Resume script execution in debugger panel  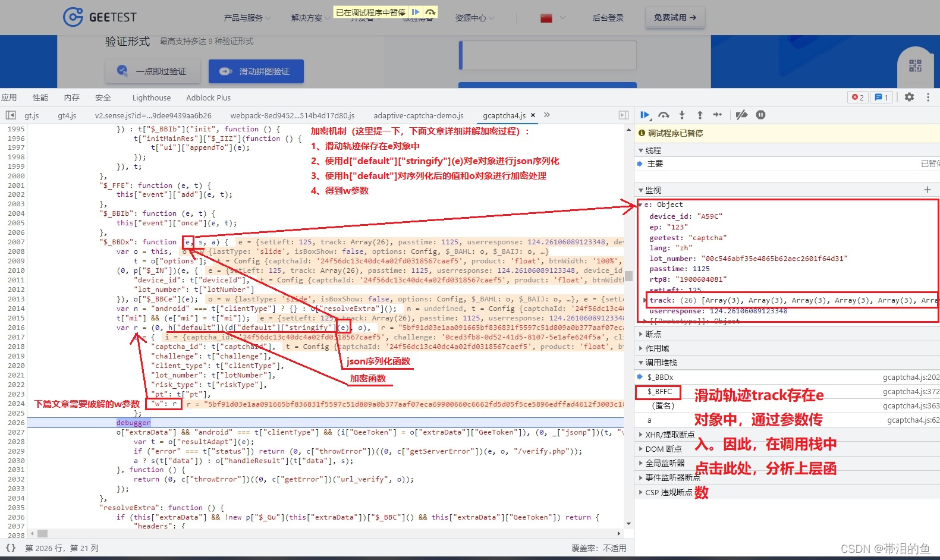pyautogui.click(x=645, y=115)
